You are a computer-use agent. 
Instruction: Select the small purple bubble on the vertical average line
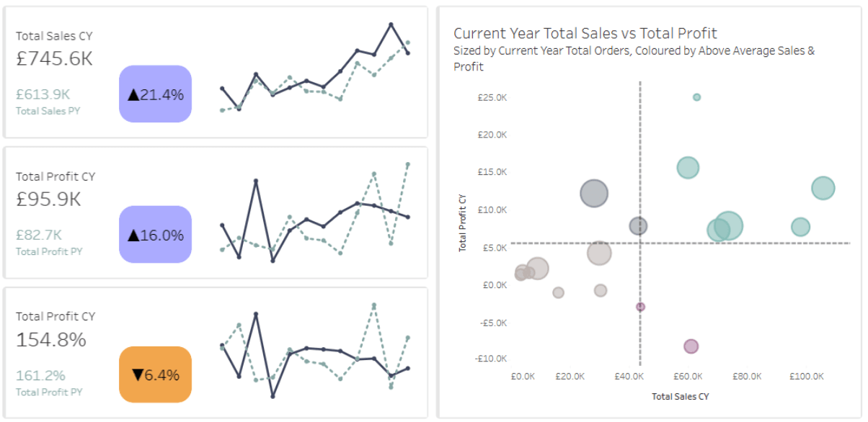640,307
